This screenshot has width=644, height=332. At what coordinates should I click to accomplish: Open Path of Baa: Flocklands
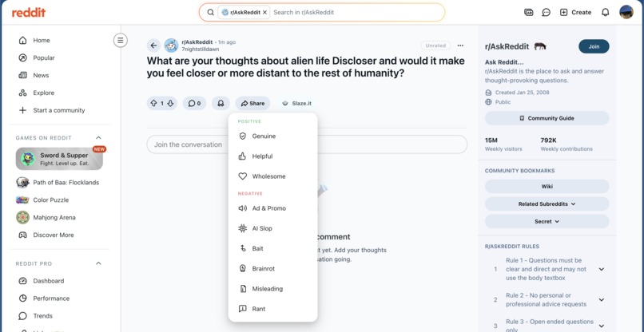coord(58,183)
